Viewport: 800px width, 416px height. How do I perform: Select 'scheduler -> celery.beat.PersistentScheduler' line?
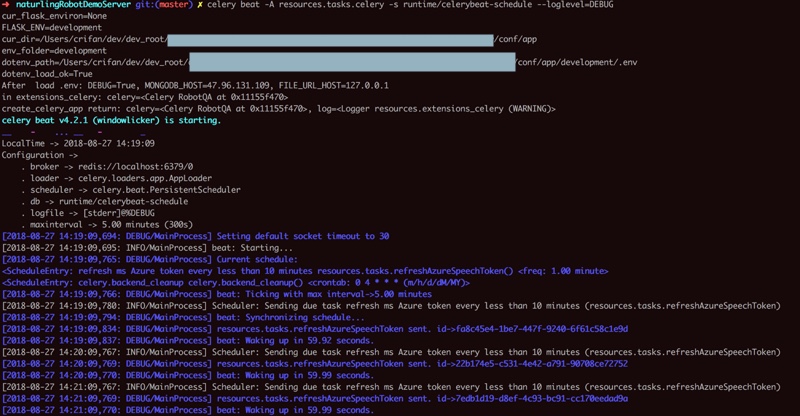coord(131,190)
